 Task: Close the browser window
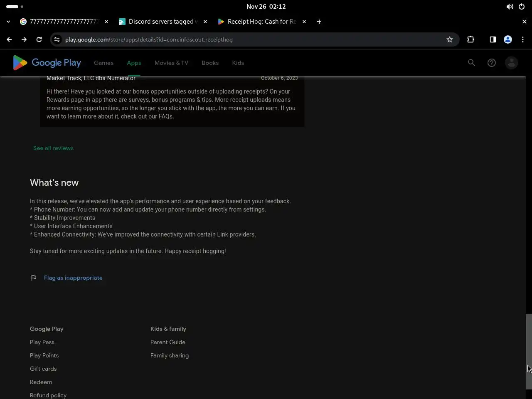pyautogui.click(x=524, y=22)
